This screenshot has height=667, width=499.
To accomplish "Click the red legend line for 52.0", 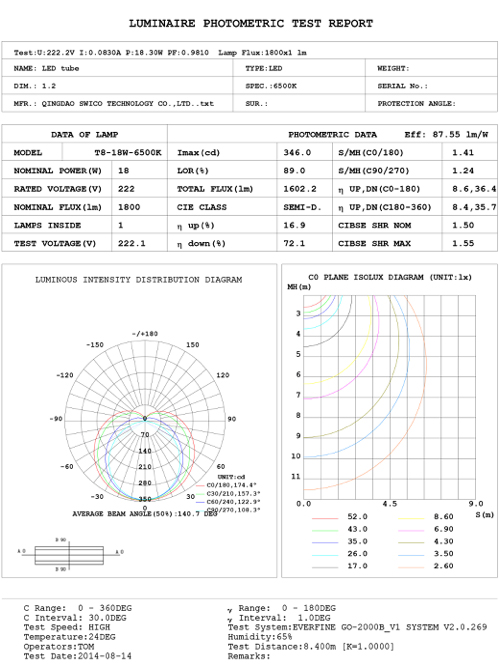I will [x=325, y=519].
